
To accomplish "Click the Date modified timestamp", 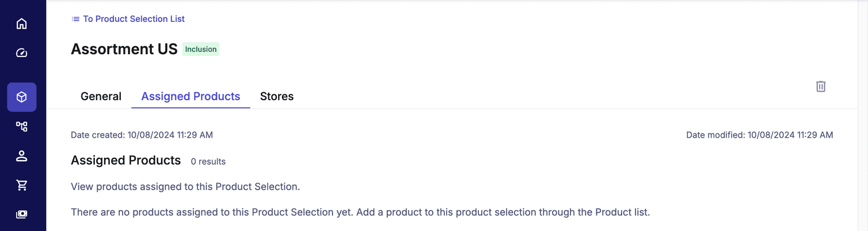I will pyautogui.click(x=759, y=135).
